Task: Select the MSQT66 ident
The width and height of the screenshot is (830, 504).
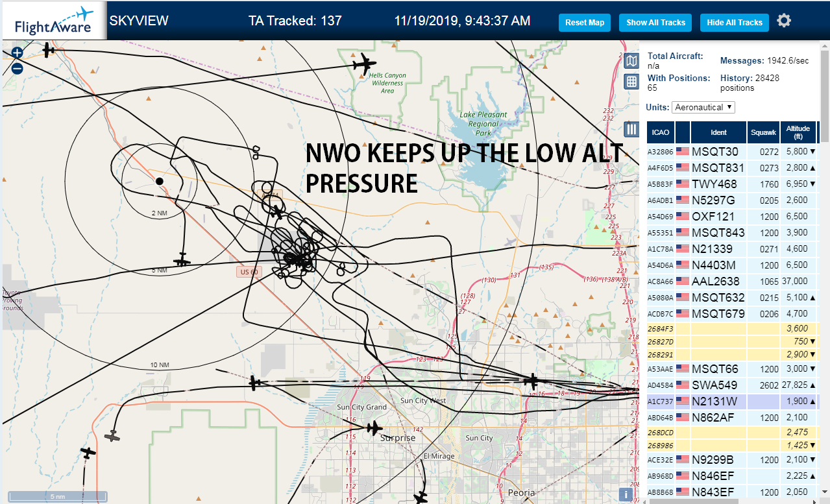Action: (x=714, y=368)
